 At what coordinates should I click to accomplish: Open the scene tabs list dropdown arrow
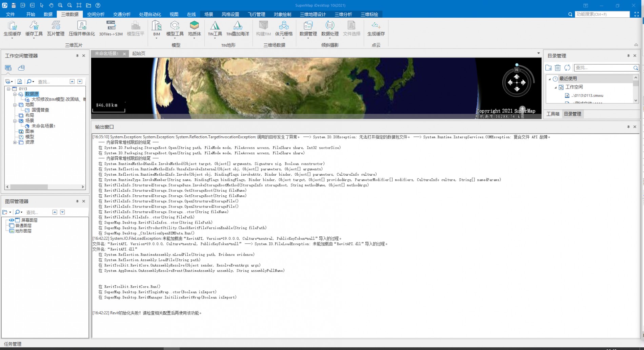538,53
